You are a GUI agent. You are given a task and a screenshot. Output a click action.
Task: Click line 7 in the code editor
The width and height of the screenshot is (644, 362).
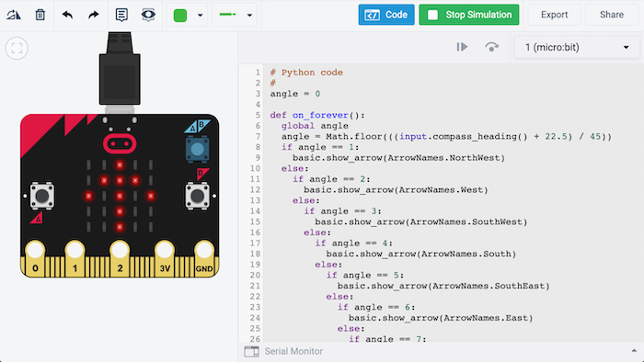pos(441,137)
